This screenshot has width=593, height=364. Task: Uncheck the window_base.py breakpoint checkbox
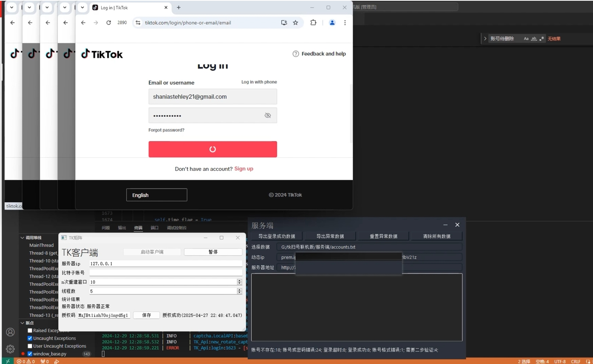click(30, 354)
